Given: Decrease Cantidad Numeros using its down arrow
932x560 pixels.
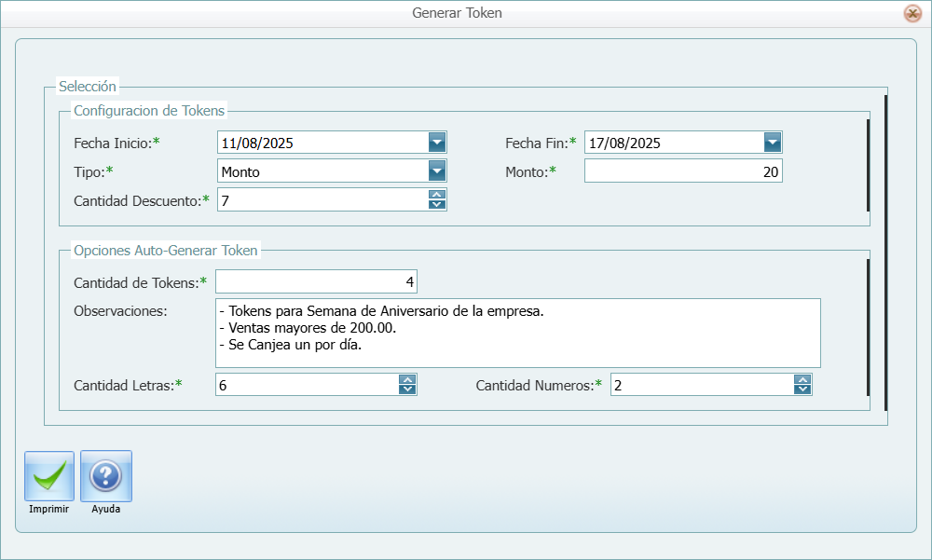Looking at the screenshot, I should point(802,389).
